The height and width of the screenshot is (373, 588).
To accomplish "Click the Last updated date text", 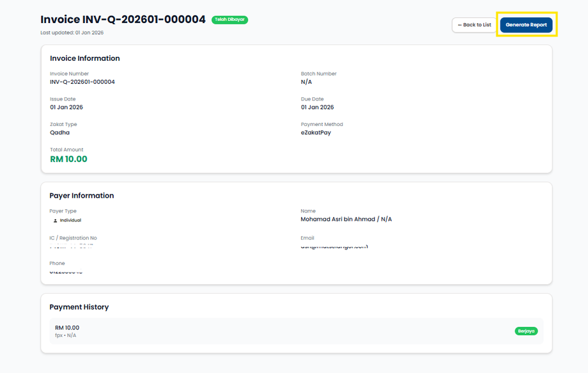I will pos(72,33).
